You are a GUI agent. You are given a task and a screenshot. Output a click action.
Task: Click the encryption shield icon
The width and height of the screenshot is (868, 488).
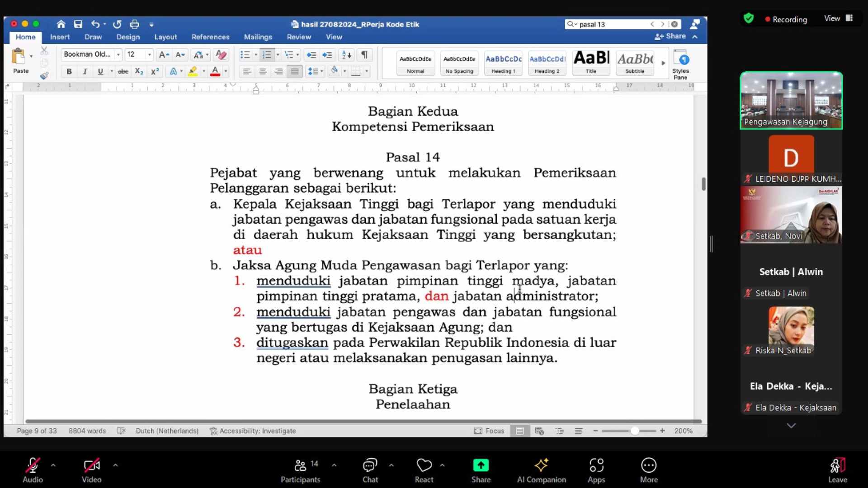click(749, 19)
